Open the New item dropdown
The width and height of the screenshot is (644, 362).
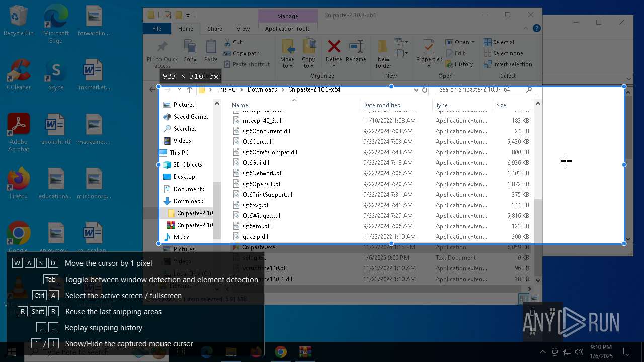[401, 42]
